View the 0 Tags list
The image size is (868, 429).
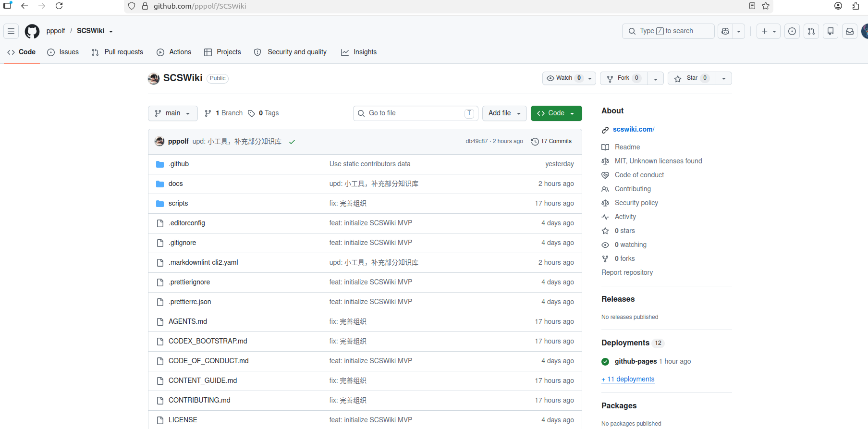pyautogui.click(x=263, y=113)
